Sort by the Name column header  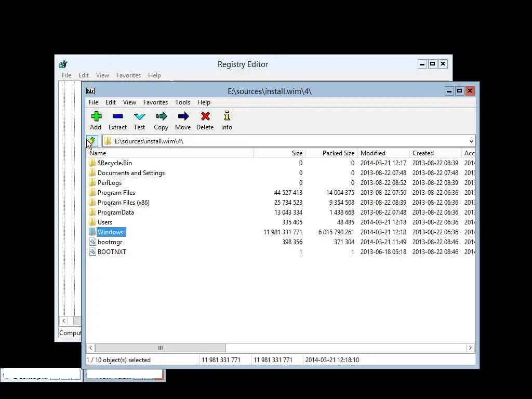tap(169, 153)
